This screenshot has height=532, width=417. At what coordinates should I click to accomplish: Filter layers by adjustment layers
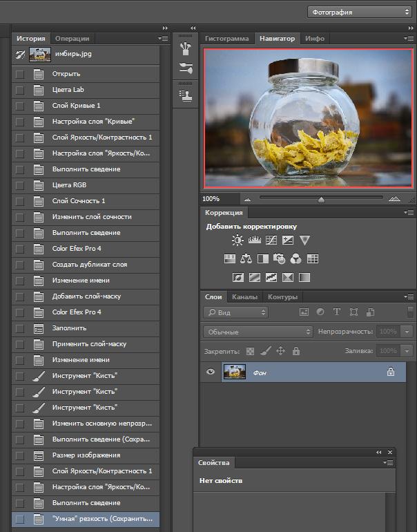(320, 312)
